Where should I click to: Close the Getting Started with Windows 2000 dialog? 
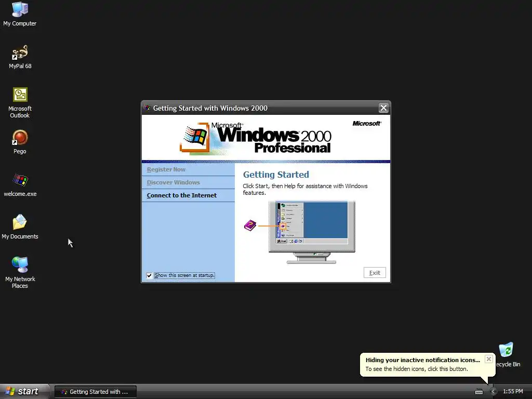(383, 108)
